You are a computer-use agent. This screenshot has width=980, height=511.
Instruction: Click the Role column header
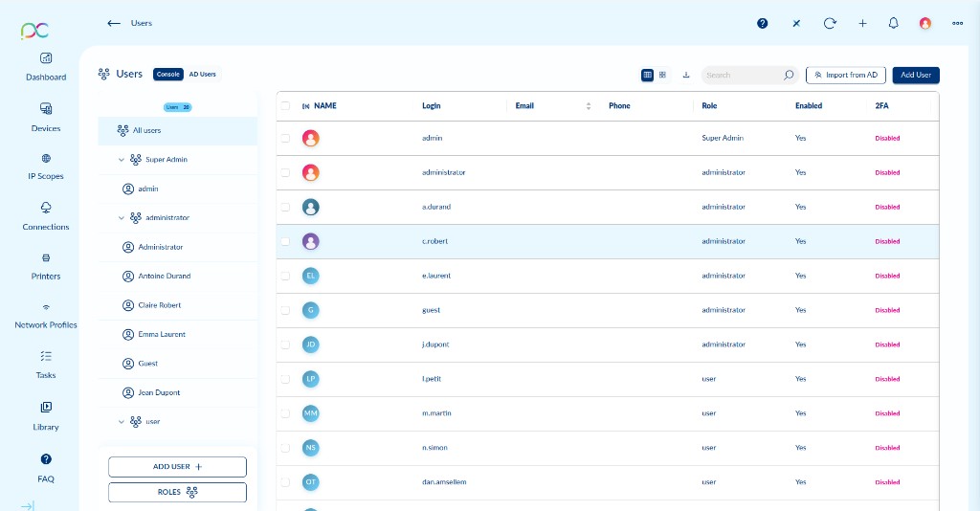coord(709,106)
